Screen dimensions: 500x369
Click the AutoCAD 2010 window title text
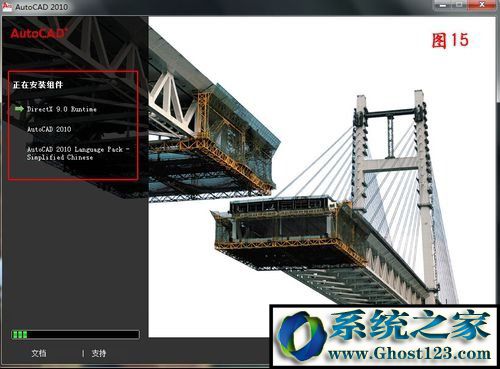[x=41, y=7]
